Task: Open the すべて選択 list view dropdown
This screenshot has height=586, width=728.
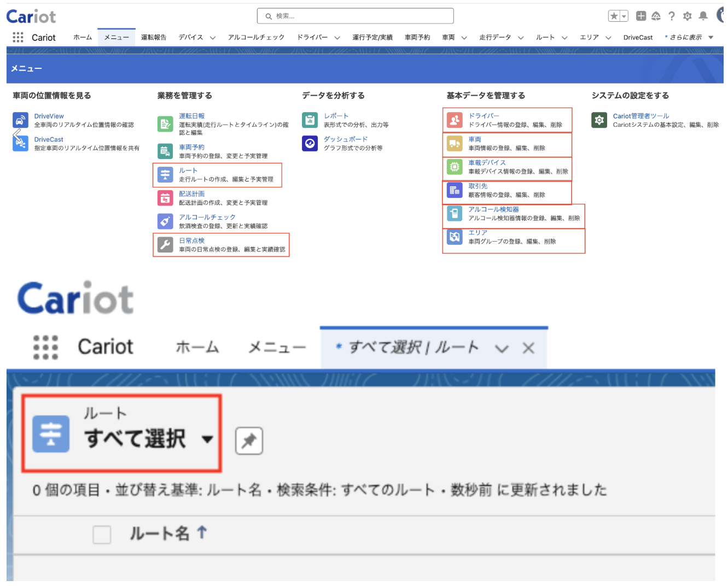Action: click(207, 439)
